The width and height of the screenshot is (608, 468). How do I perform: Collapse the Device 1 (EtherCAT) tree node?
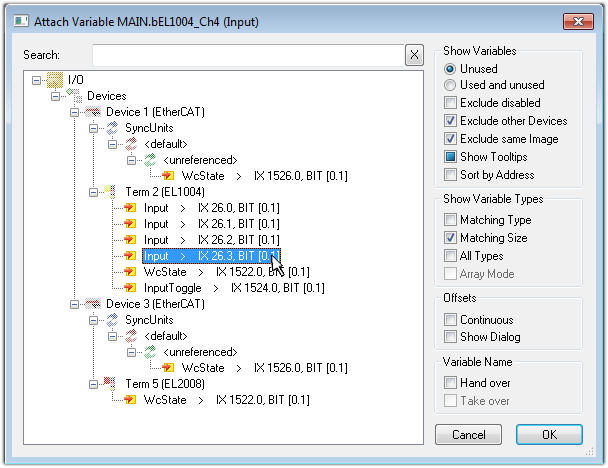point(75,112)
